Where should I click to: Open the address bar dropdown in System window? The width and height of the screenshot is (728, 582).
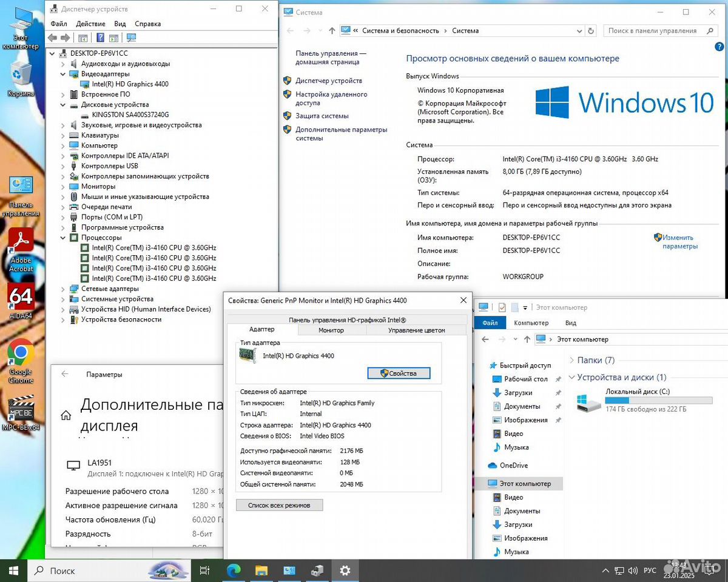[578, 30]
